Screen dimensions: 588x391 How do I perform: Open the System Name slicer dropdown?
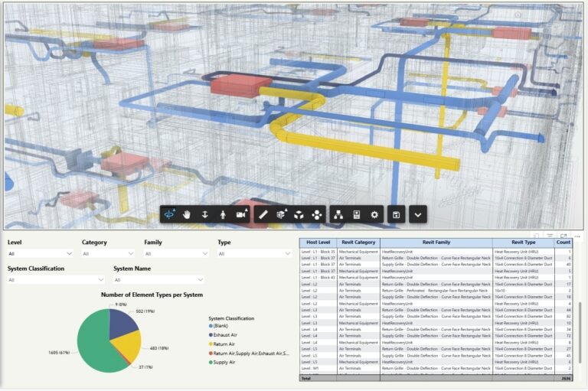[x=158, y=280]
